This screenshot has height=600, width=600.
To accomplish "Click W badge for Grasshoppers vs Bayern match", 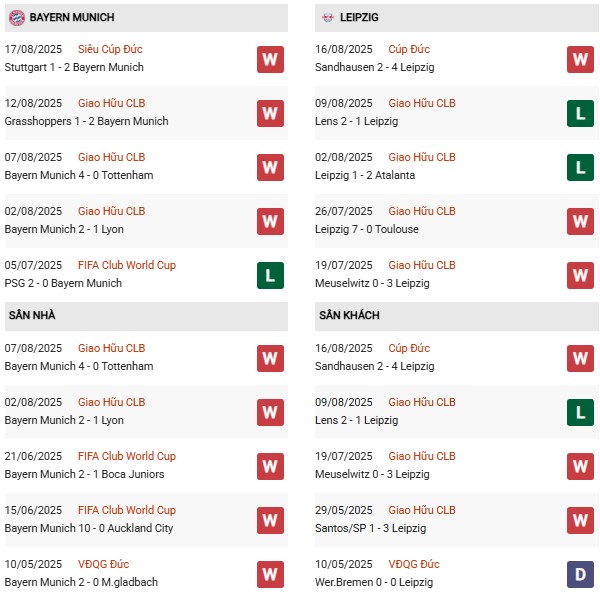I will pyautogui.click(x=270, y=113).
